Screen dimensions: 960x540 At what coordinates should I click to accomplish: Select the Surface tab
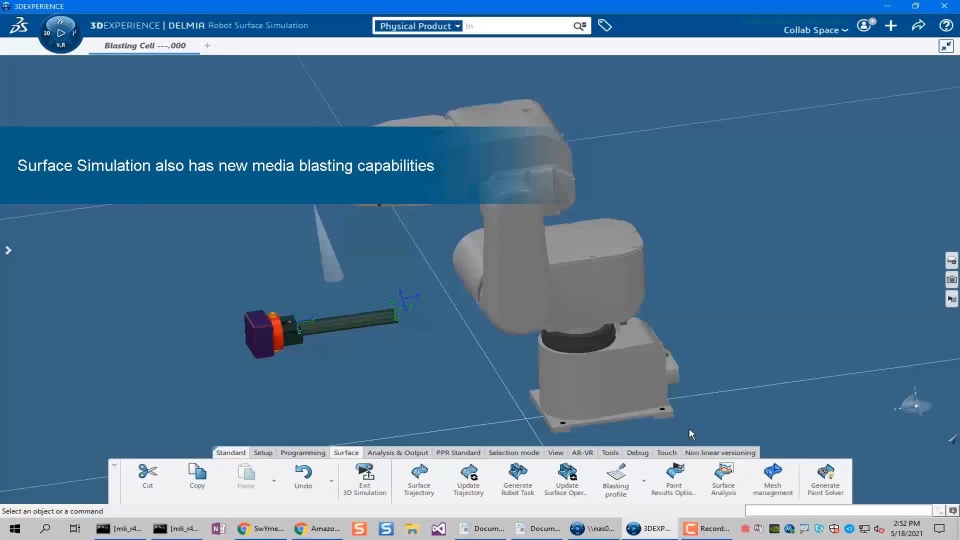[x=346, y=452]
